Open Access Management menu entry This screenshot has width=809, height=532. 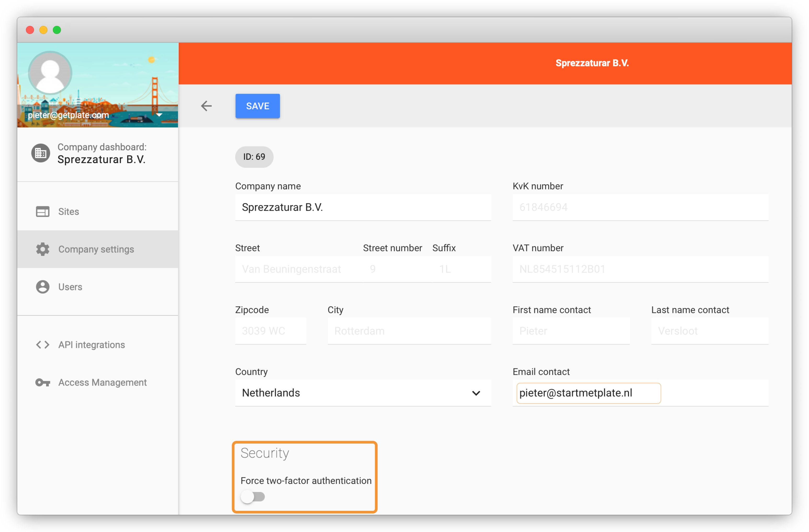click(98, 382)
